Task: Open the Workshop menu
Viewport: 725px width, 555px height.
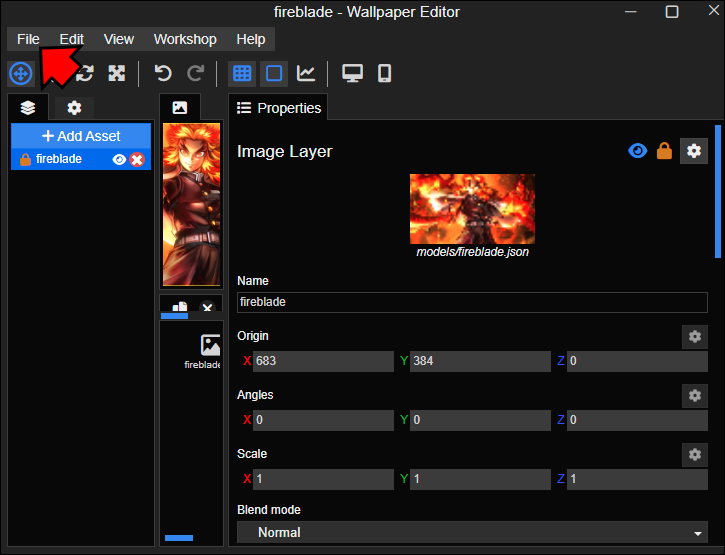Action: pos(185,39)
